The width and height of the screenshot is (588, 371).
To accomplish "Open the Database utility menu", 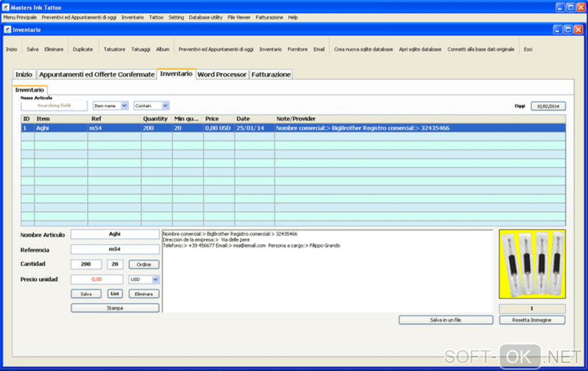I will pos(205,17).
